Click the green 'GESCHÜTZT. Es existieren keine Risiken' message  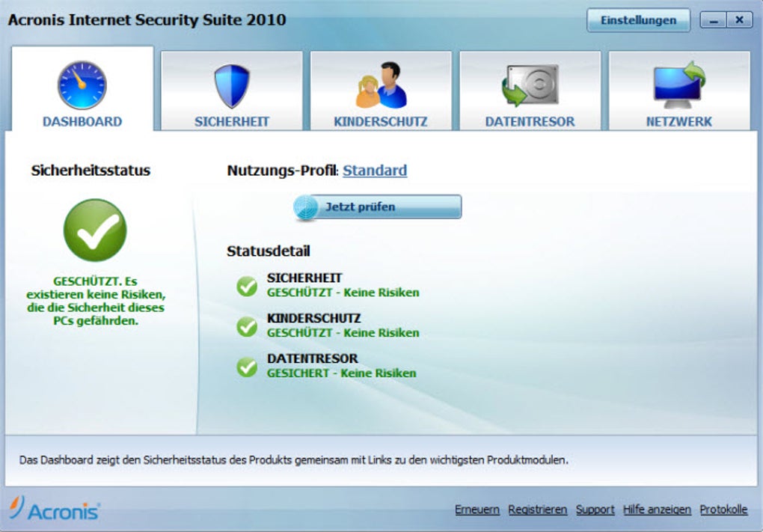coord(96,301)
